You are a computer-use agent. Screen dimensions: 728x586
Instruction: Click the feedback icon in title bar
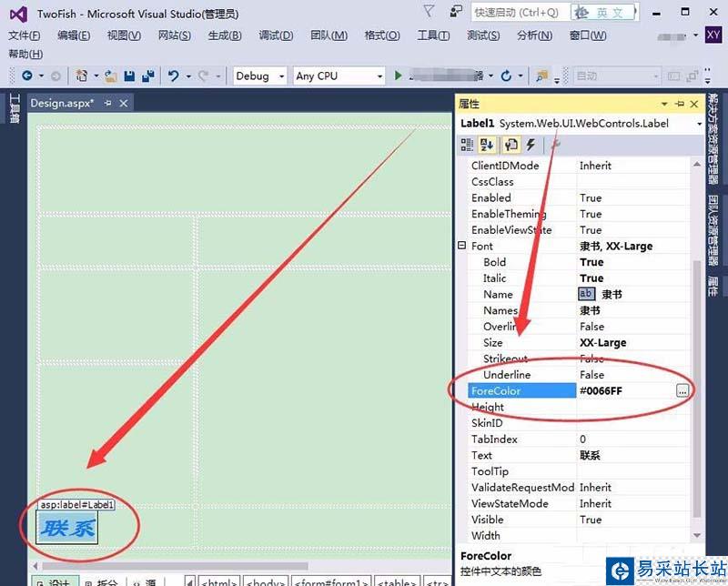click(456, 11)
